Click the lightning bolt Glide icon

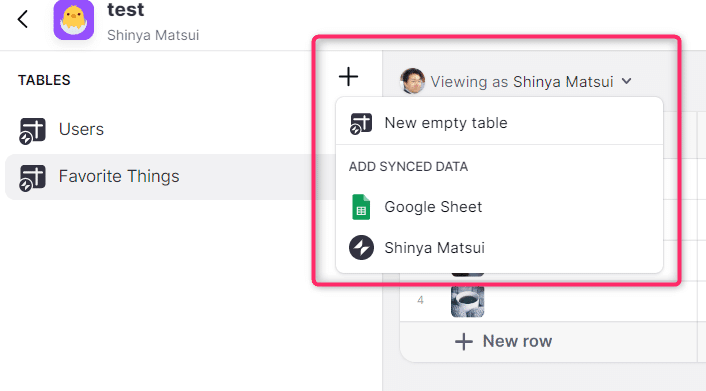361,247
